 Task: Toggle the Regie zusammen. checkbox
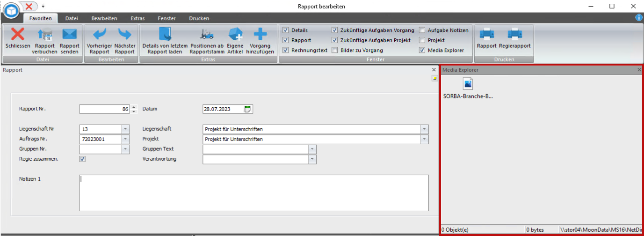(x=82, y=159)
